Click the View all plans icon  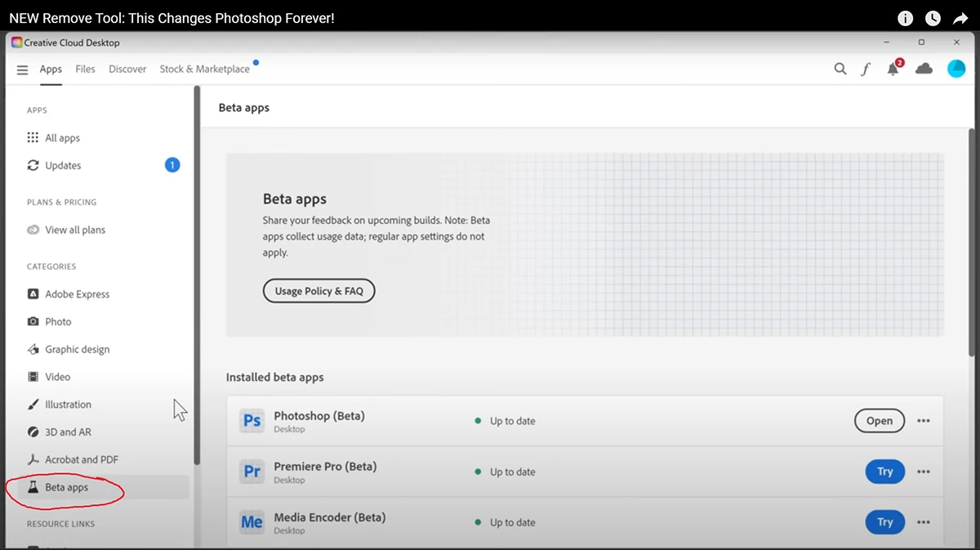pos(33,230)
